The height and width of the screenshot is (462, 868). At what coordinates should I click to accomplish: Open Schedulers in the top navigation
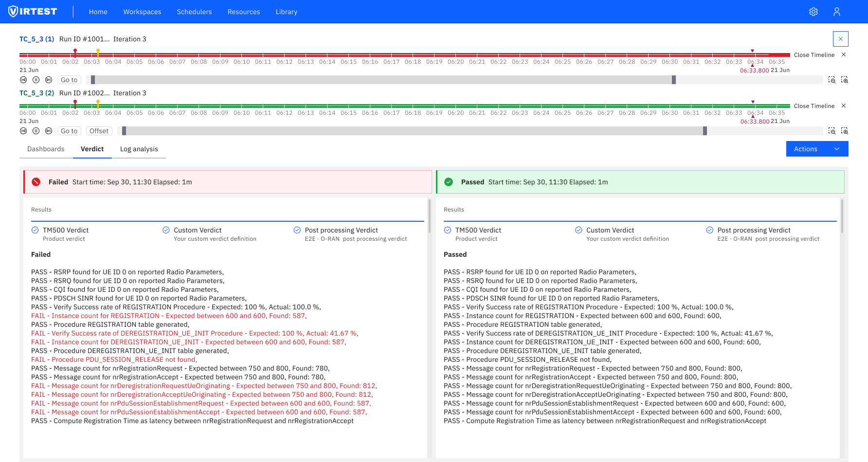(194, 12)
